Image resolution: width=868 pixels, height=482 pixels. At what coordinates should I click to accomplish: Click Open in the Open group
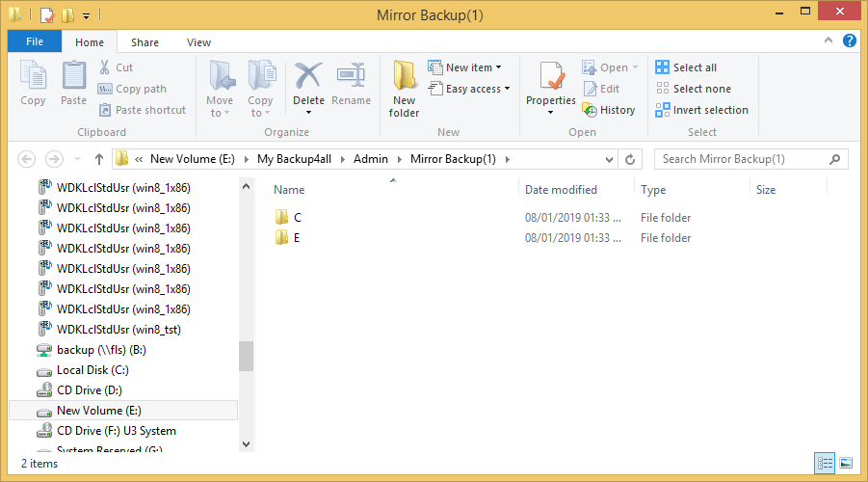pyautogui.click(x=610, y=67)
